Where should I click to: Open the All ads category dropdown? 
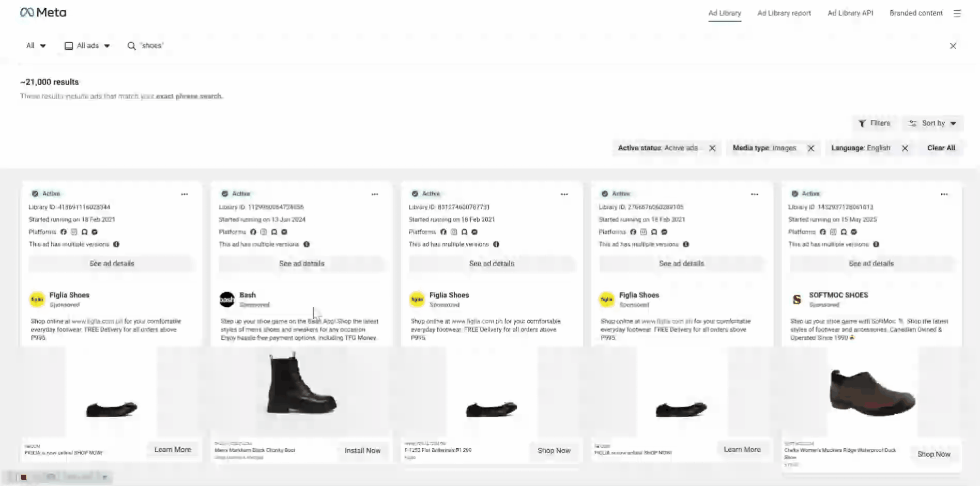87,45
